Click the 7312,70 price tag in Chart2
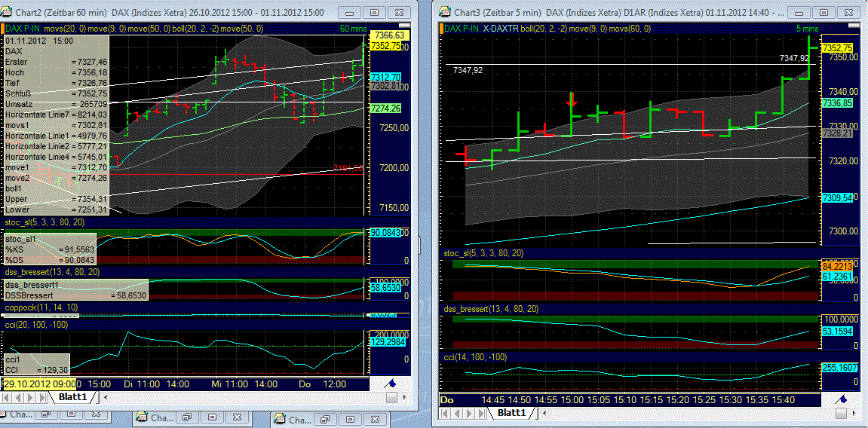The height and width of the screenshot is (428, 868). [x=386, y=77]
